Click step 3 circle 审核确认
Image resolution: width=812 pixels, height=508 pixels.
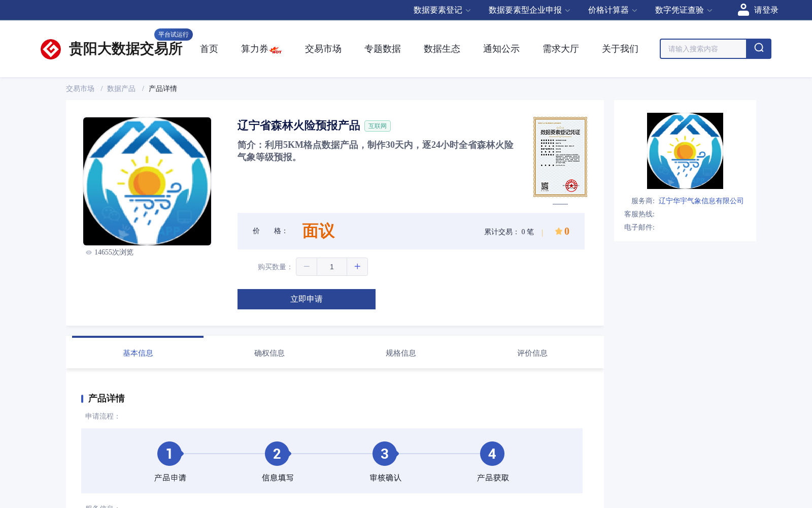click(385, 454)
